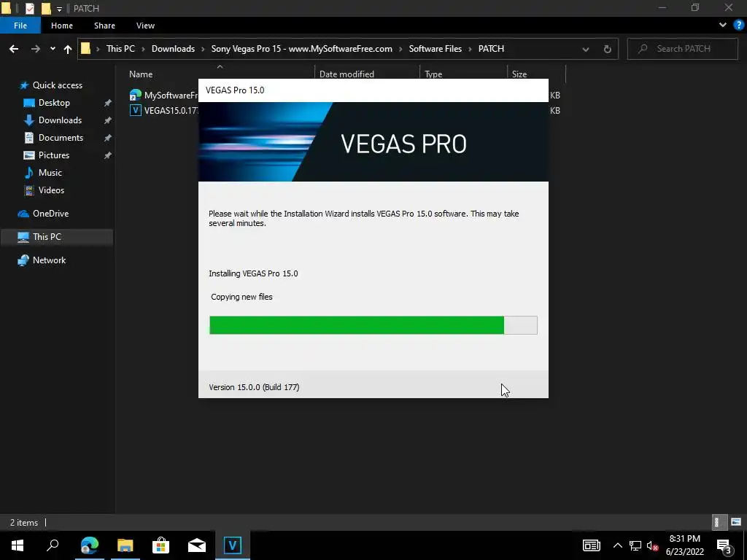Select Quick access in navigation pane
Viewport: 747px width, 560px height.
click(57, 85)
